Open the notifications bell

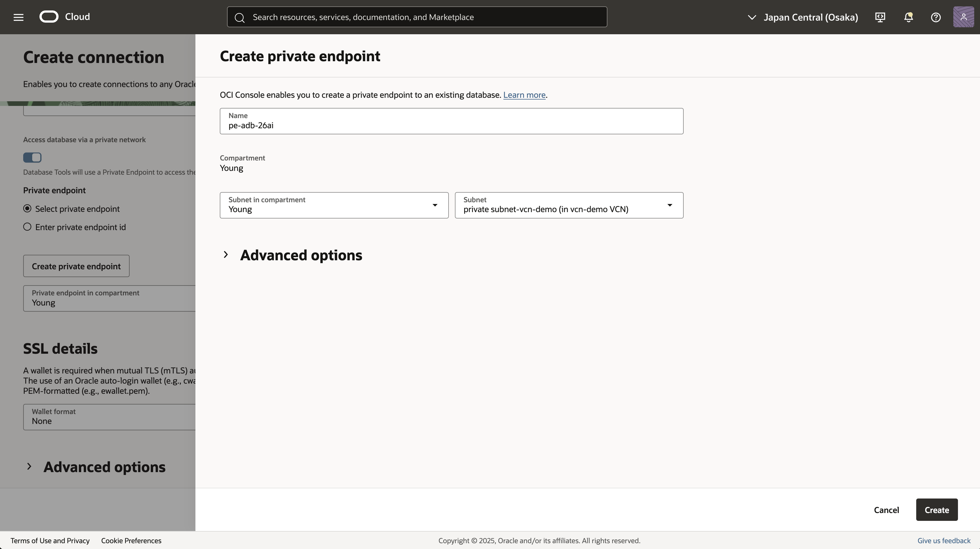coord(908,17)
